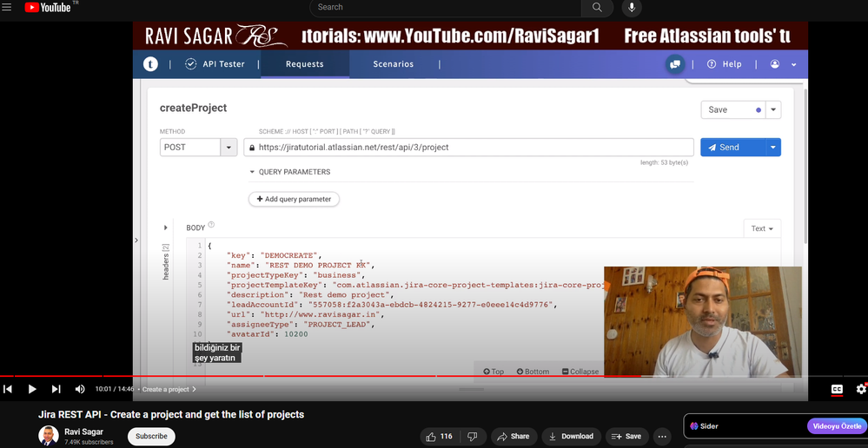Play the video
The image size is (868, 448).
[x=32, y=389]
